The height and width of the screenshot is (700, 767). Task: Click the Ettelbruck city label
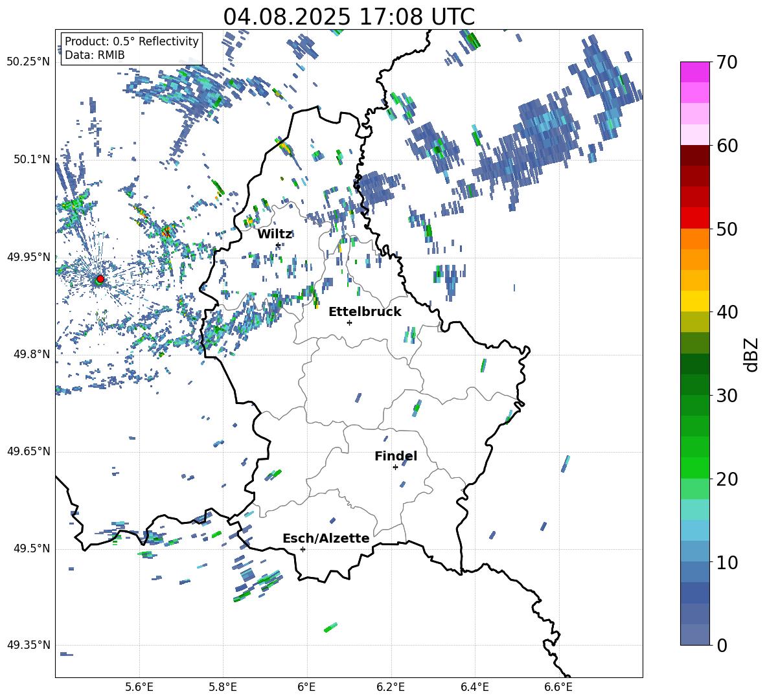click(x=365, y=312)
